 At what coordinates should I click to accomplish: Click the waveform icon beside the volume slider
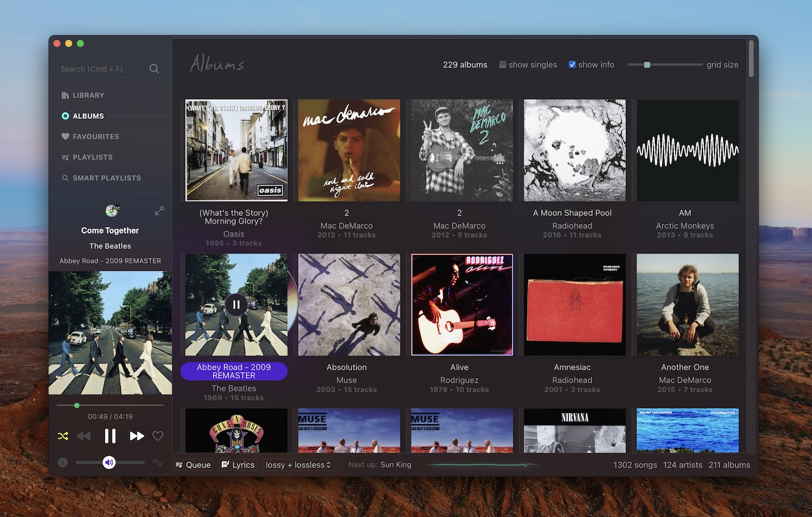pyautogui.click(x=158, y=462)
